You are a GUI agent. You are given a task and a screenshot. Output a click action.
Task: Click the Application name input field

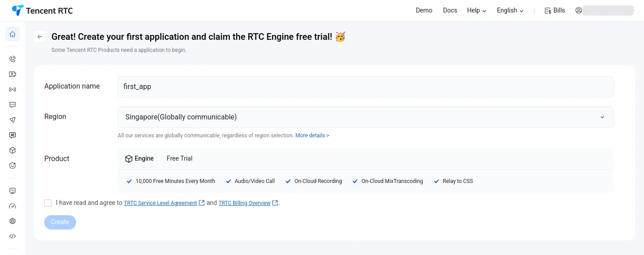365,87
